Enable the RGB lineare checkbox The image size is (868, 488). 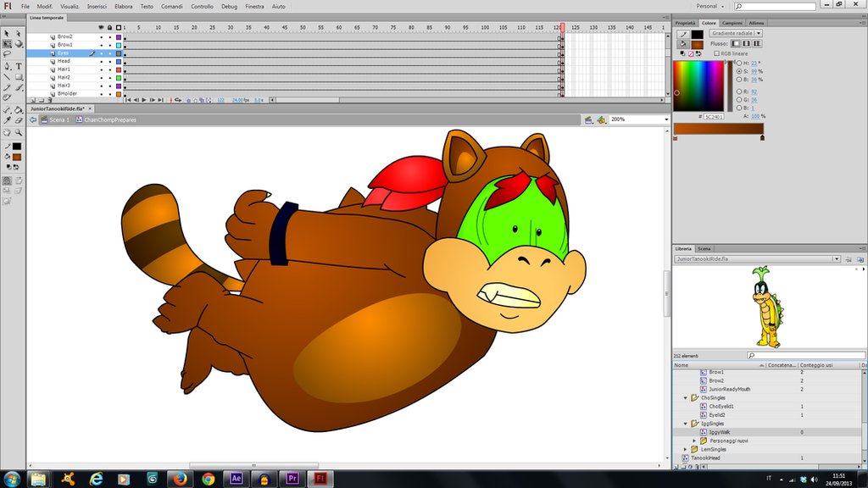pyautogui.click(x=716, y=53)
